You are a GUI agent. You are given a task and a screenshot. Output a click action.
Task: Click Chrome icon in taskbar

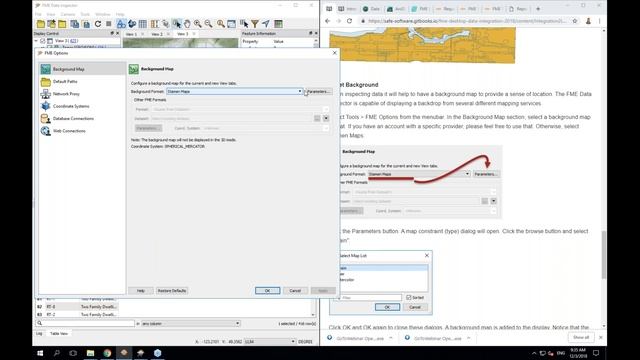107,353
